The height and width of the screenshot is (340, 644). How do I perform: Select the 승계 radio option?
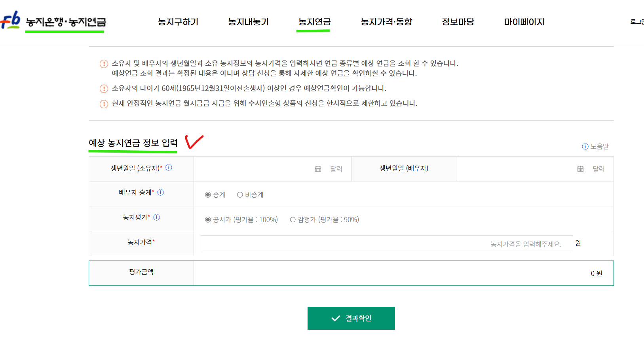click(x=208, y=195)
